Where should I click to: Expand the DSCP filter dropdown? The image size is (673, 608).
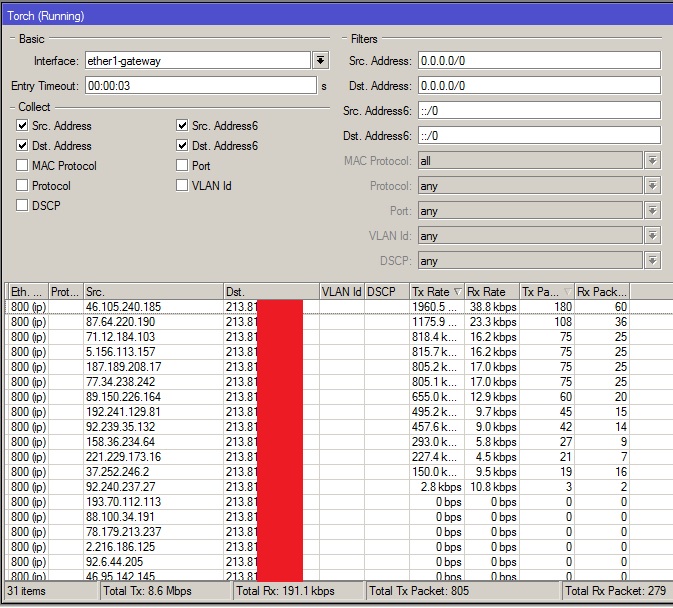[x=652, y=261]
